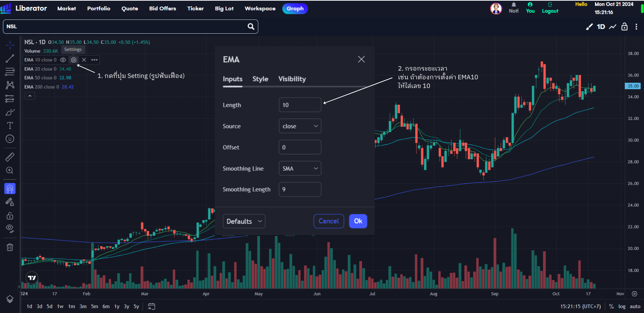Select the brush drawing tool
This screenshot has height=313, width=644.
[x=10, y=112]
